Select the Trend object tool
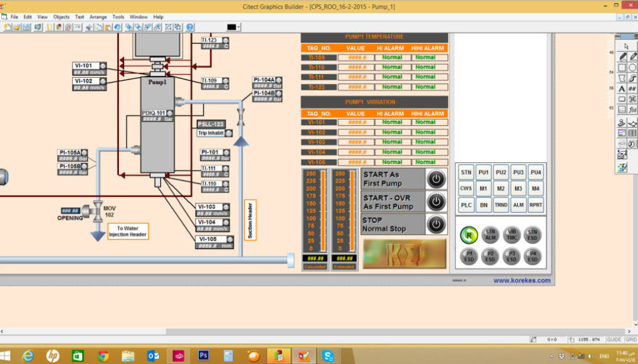Screen dimensions: 638x364 pos(622,110)
